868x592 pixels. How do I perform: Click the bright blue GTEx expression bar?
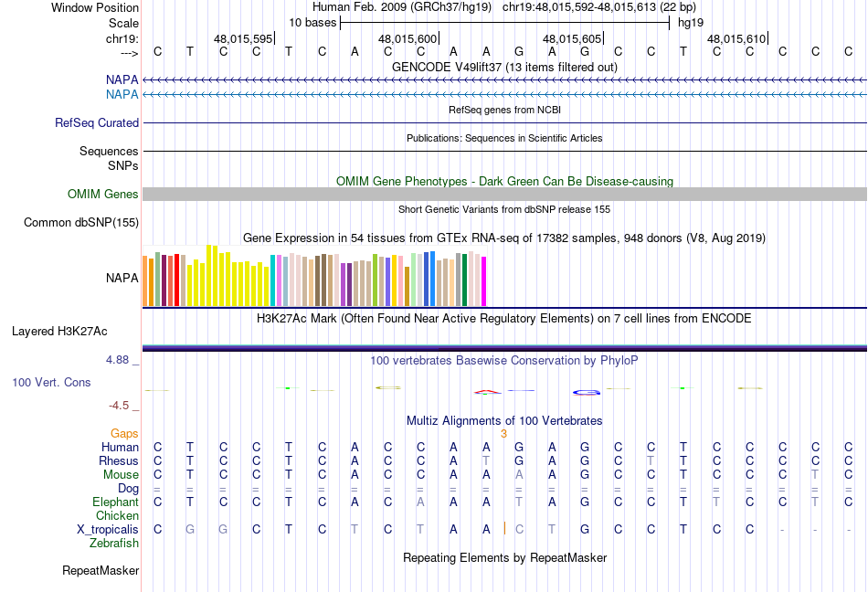(432, 279)
